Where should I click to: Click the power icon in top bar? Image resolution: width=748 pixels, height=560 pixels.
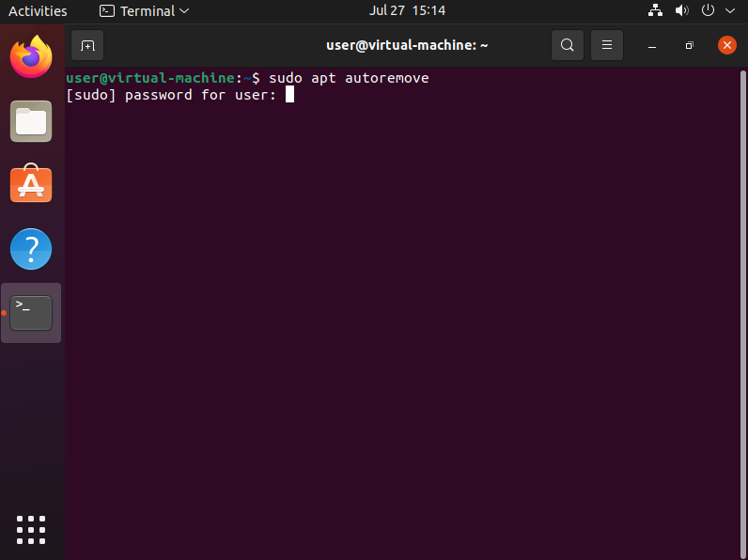[x=708, y=11]
